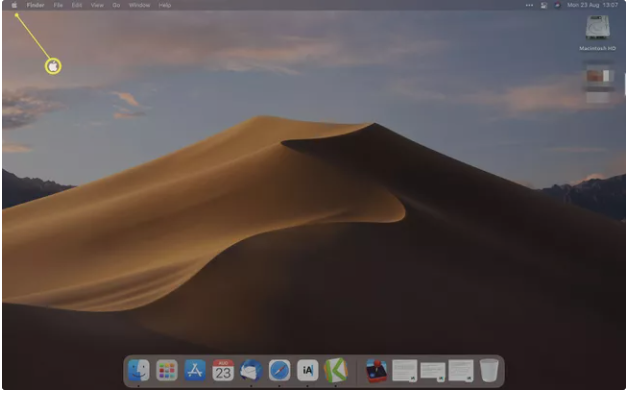
Task: Open Safari browser from the Dock
Action: [x=279, y=370]
